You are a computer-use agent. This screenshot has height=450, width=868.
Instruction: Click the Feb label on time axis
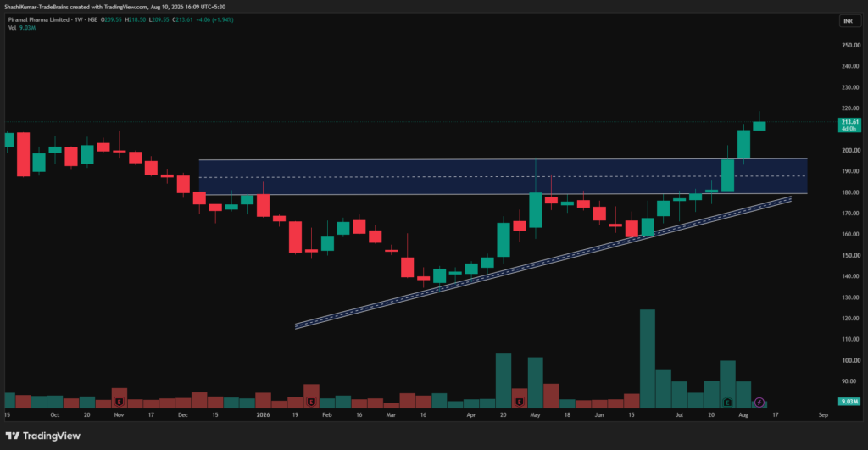tap(327, 415)
